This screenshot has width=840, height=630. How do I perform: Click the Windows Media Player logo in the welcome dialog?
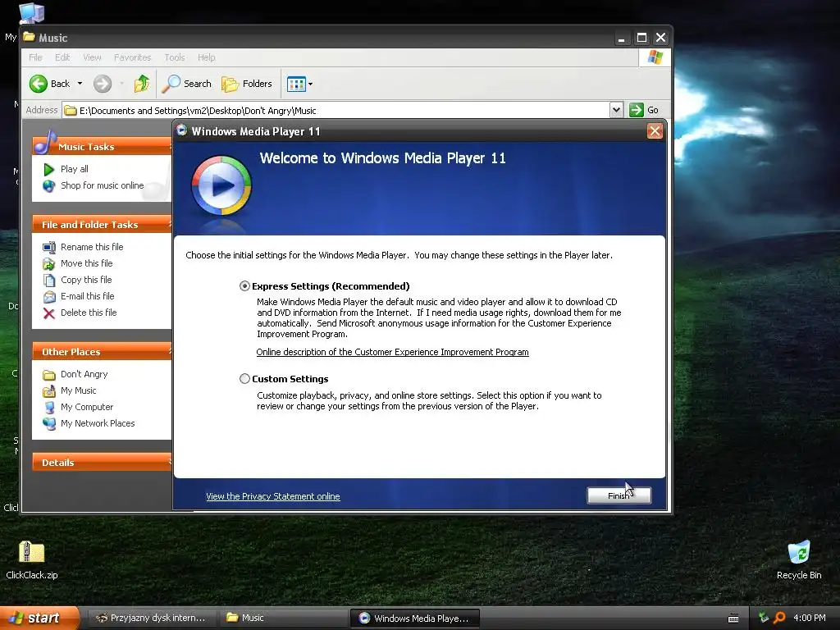pyautogui.click(x=221, y=185)
